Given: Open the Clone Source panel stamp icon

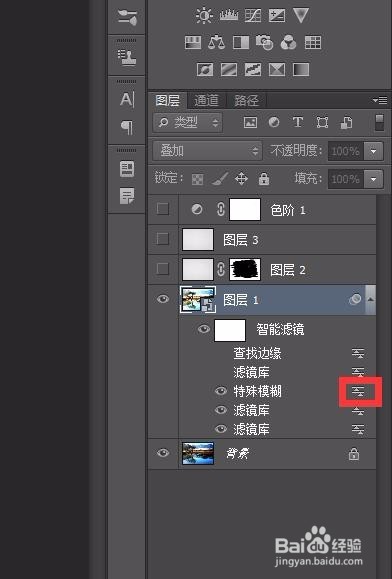Looking at the screenshot, I should point(127,57).
